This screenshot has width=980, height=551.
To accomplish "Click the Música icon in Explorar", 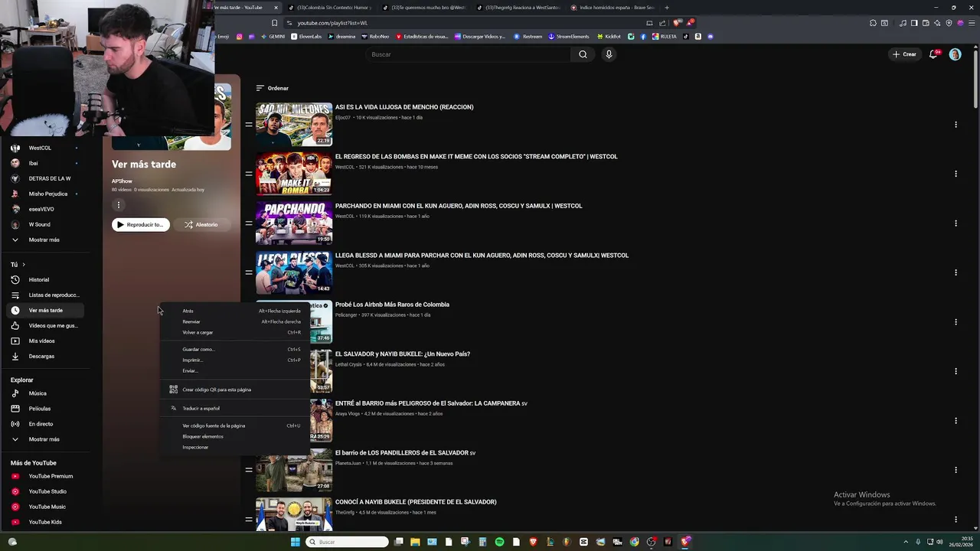I will (x=15, y=393).
